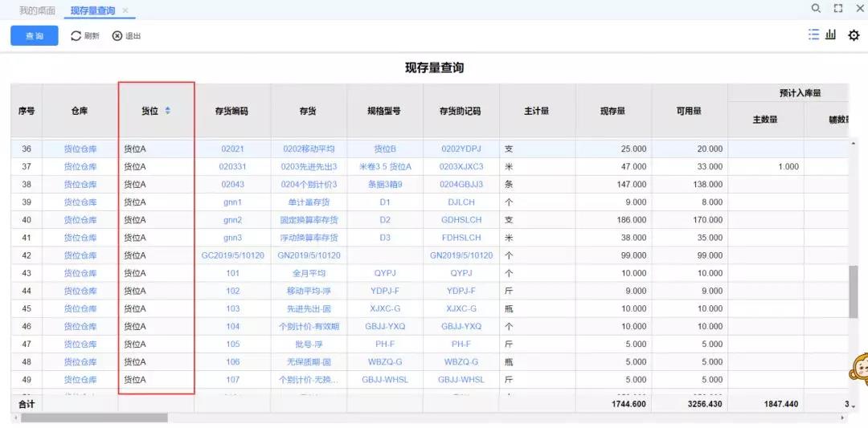Close the 现存量查询 tab
The image size is (868, 428).
125,10
